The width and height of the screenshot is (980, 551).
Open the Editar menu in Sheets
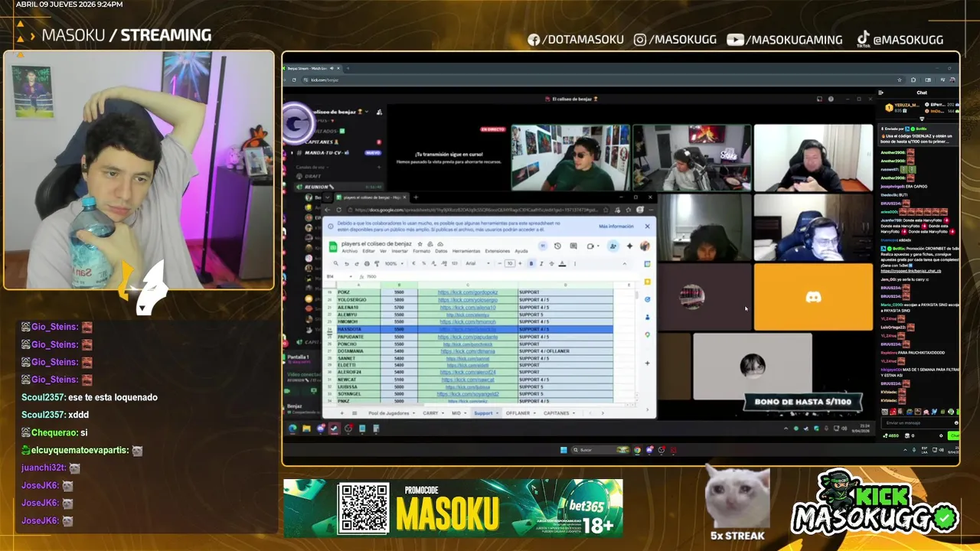coord(368,251)
